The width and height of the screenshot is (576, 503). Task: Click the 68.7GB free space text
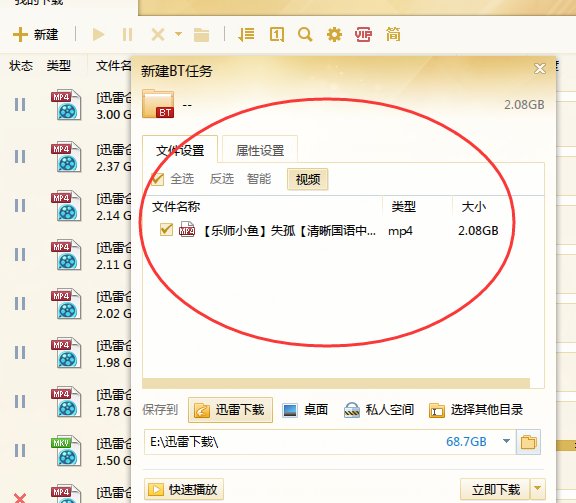click(466, 441)
